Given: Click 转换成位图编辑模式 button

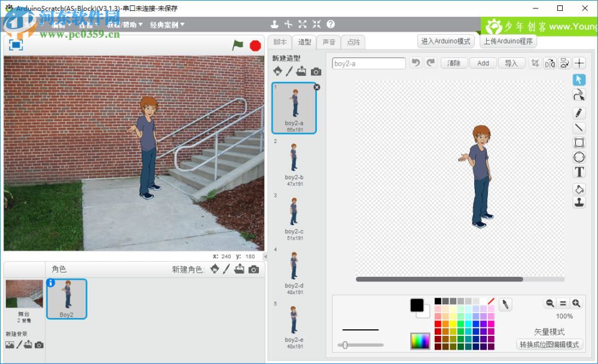Looking at the screenshot, I should (x=549, y=345).
